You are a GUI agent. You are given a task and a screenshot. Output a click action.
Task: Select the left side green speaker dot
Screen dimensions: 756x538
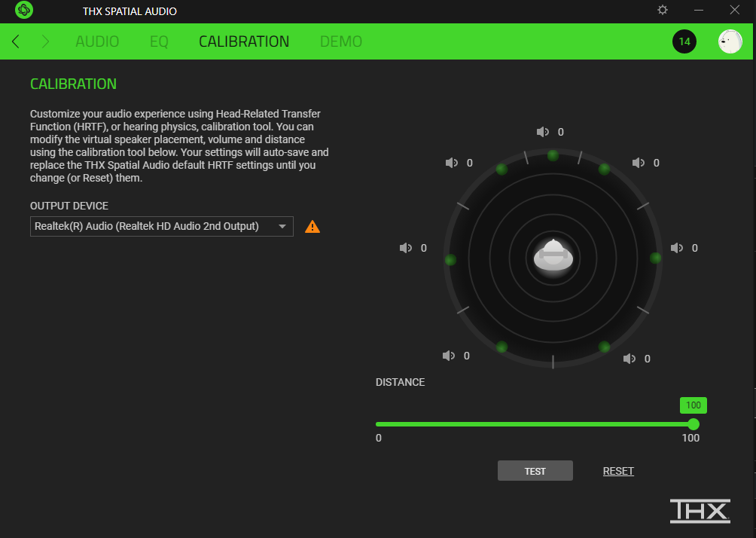click(450, 260)
